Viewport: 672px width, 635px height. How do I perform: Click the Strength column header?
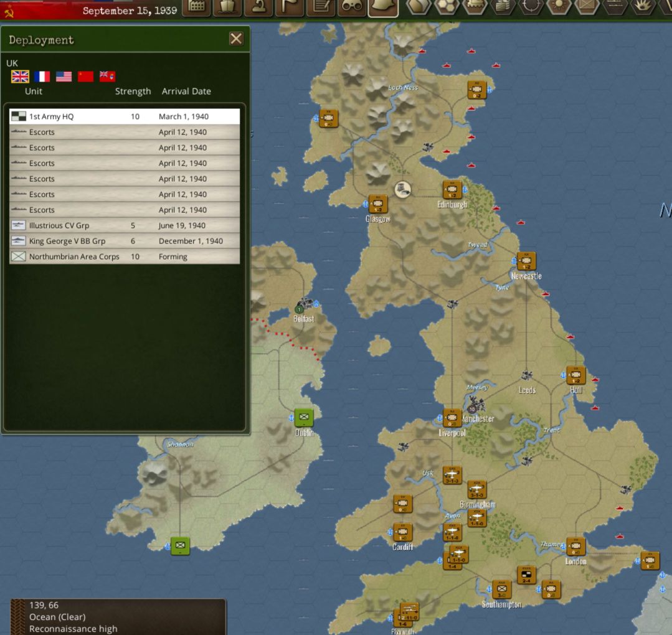point(133,92)
